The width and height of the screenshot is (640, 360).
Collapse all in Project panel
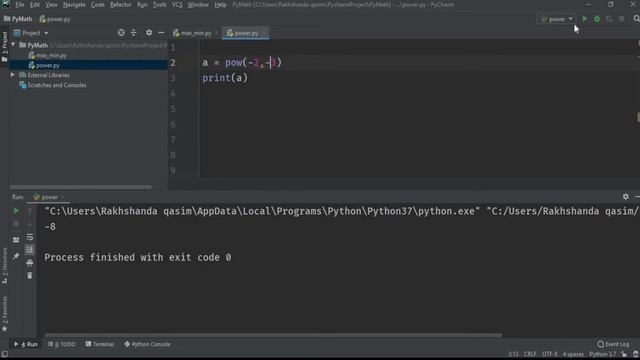[133, 33]
